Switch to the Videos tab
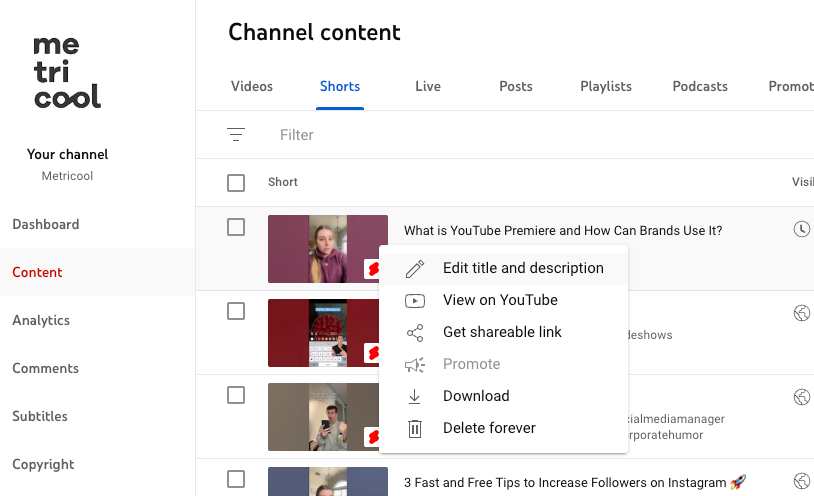 252,86
